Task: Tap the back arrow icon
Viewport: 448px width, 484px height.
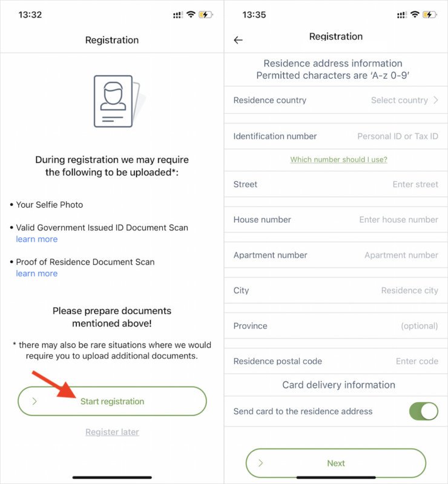Action: [x=238, y=40]
